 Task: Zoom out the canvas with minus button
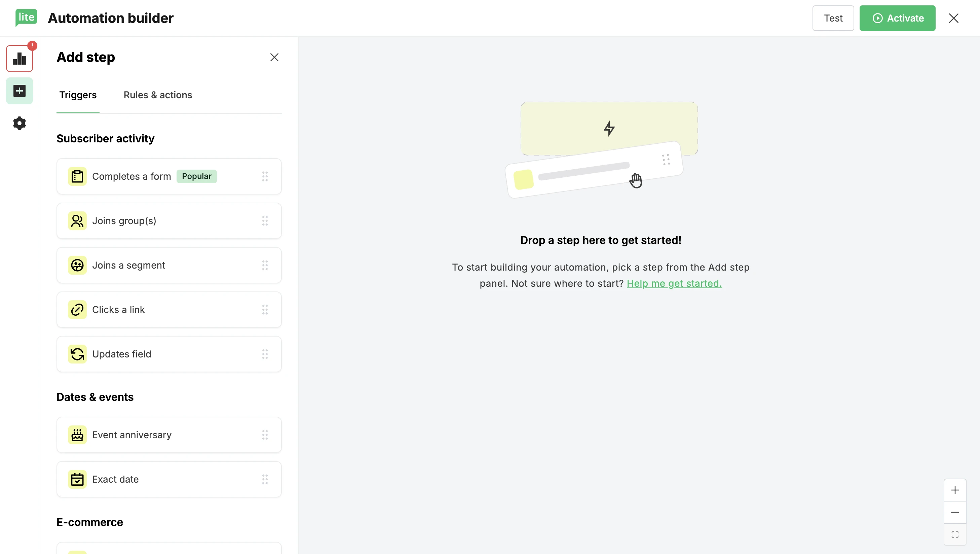(954, 512)
